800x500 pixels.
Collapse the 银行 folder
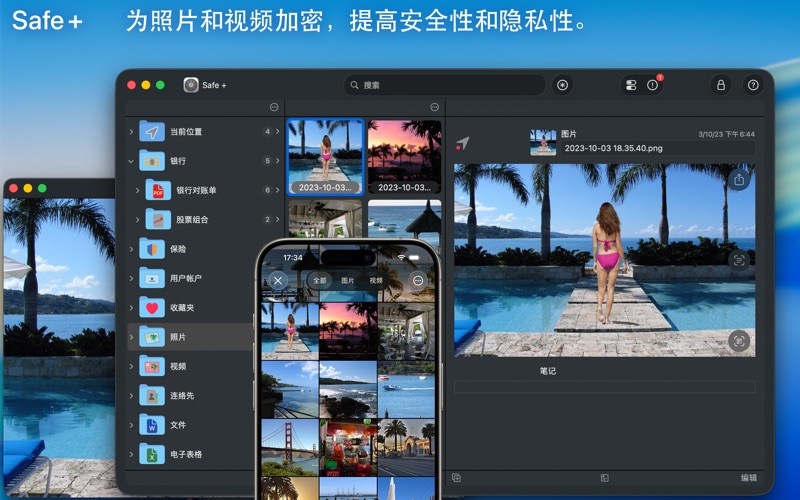click(x=131, y=161)
